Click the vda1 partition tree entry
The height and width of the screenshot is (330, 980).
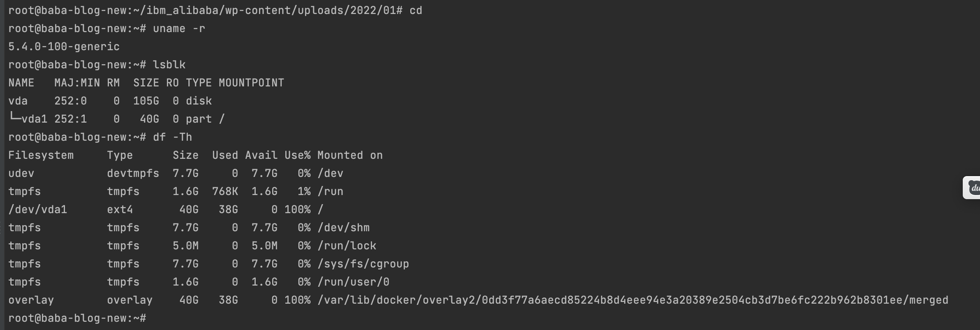click(x=28, y=119)
